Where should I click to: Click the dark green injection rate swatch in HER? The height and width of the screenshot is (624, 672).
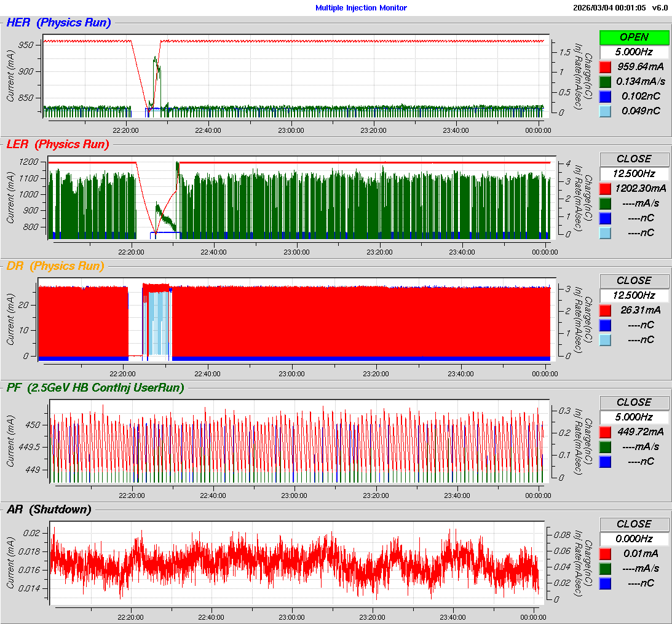[x=605, y=82]
